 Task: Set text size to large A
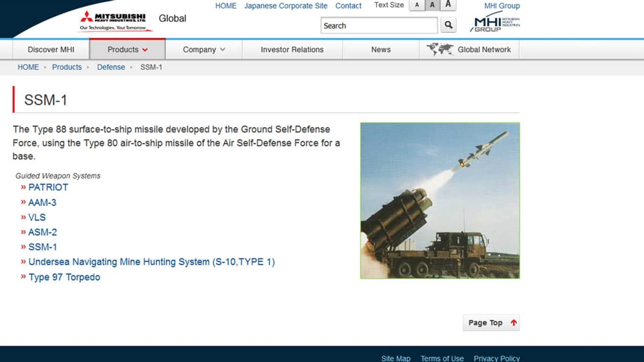point(448,5)
